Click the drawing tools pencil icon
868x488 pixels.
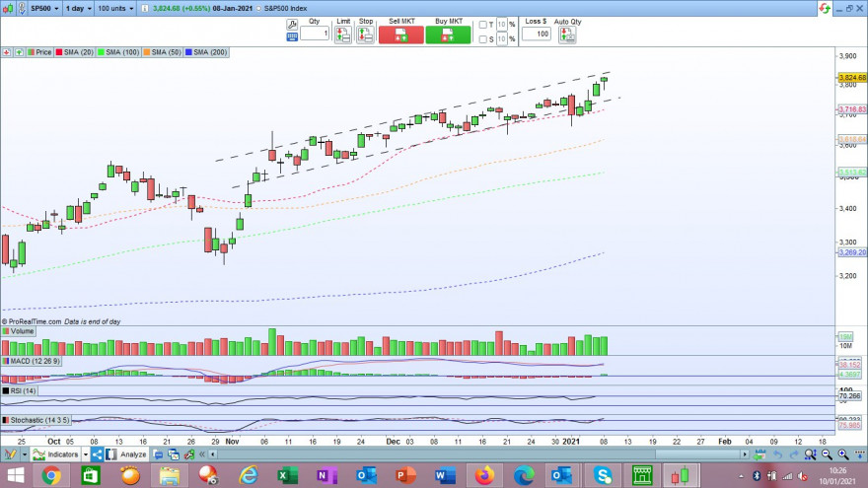10,454
